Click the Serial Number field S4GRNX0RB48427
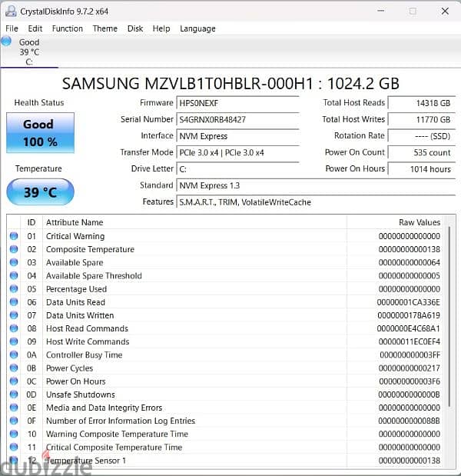This screenshot has height=476, width=461. pos(237,120)
